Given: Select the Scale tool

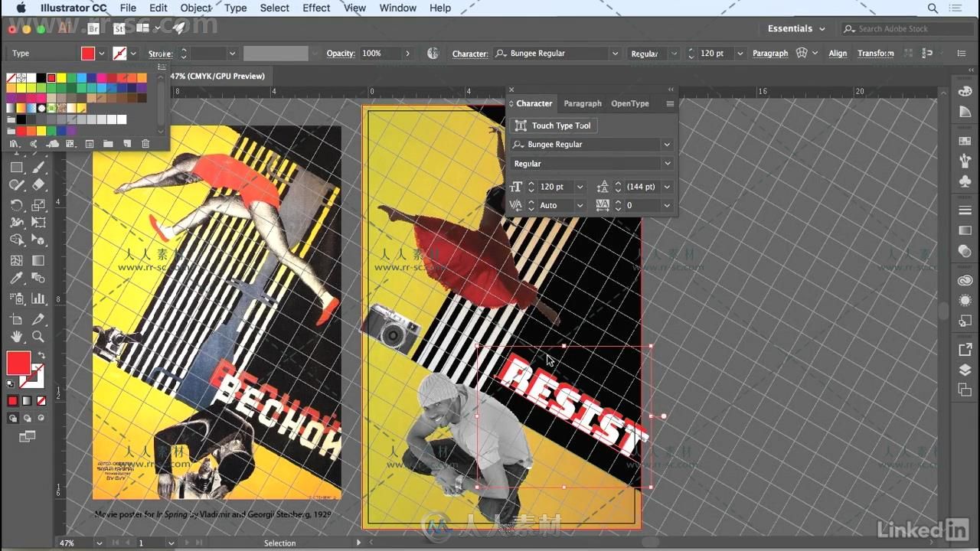Looking at the screenshot, I should tap(38, 204).
